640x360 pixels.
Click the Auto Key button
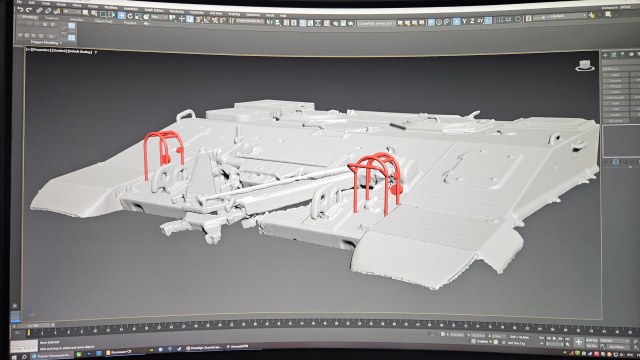(591, 340)
